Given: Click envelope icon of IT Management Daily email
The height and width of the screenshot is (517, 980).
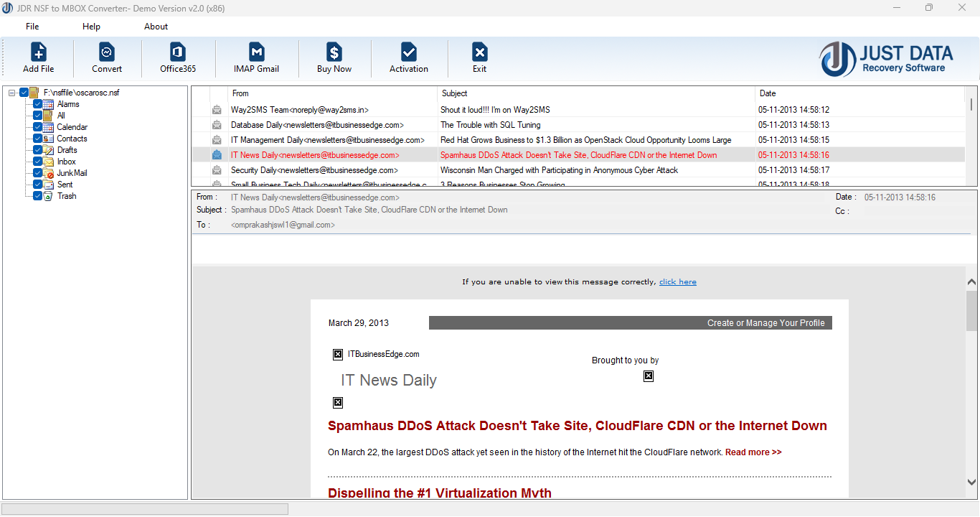Looking at the screenshot, I should click(x=217, y=140).
